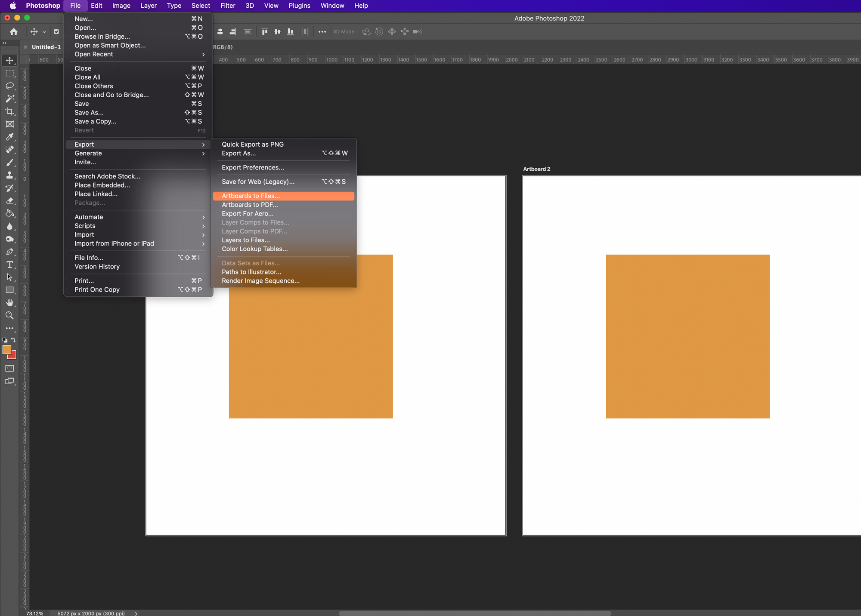Reset default foreground background colors

(x=5, y=340)
